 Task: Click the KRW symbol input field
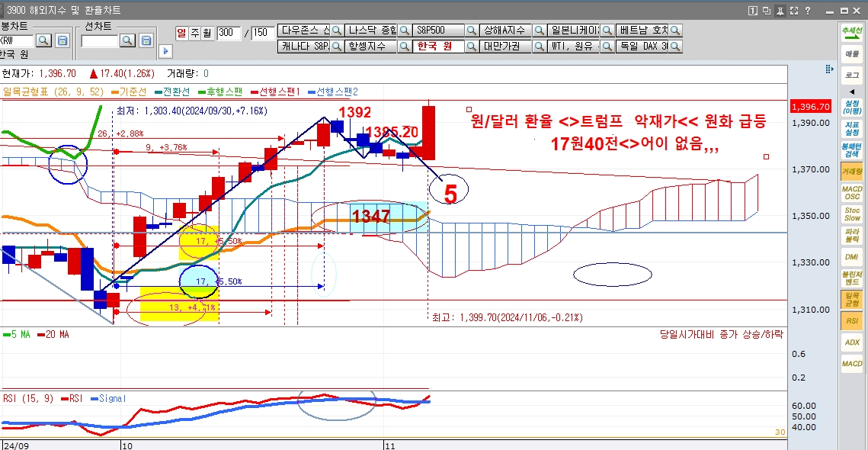pyautogui.click(x=17, y=40)
